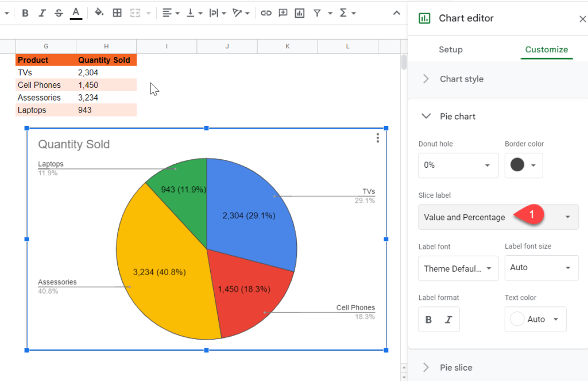Apply strikethrough formatting

[x=58, y=12]
